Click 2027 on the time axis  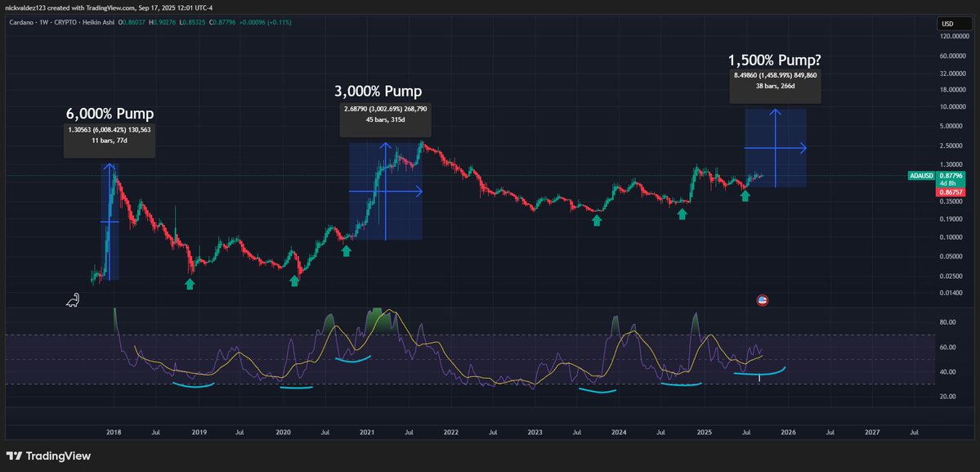click(x=872, y=432)
